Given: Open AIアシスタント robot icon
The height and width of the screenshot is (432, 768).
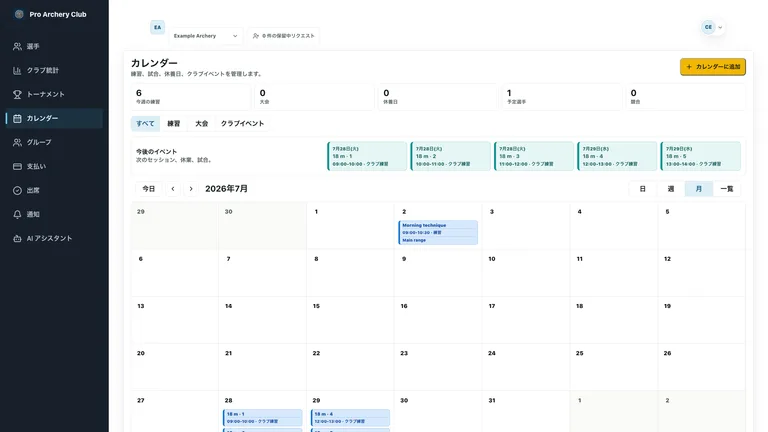Looking at the screenshot, I should (x=17, y=239).
